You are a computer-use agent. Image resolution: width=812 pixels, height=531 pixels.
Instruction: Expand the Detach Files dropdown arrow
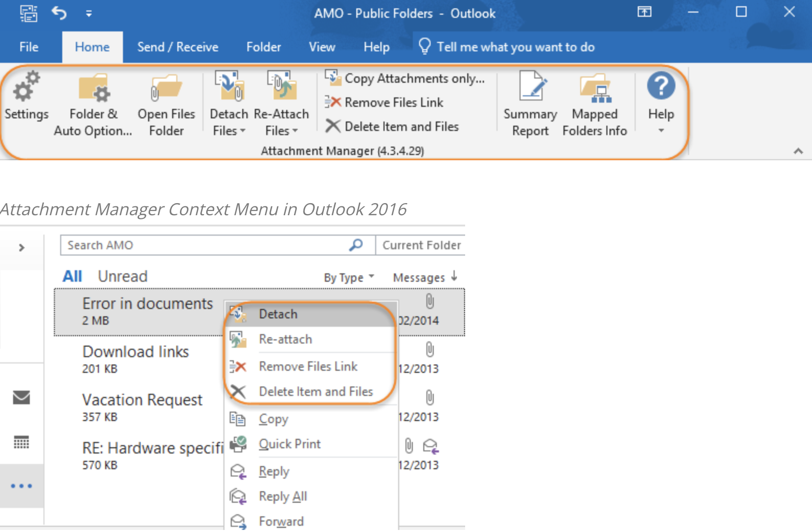242,131
